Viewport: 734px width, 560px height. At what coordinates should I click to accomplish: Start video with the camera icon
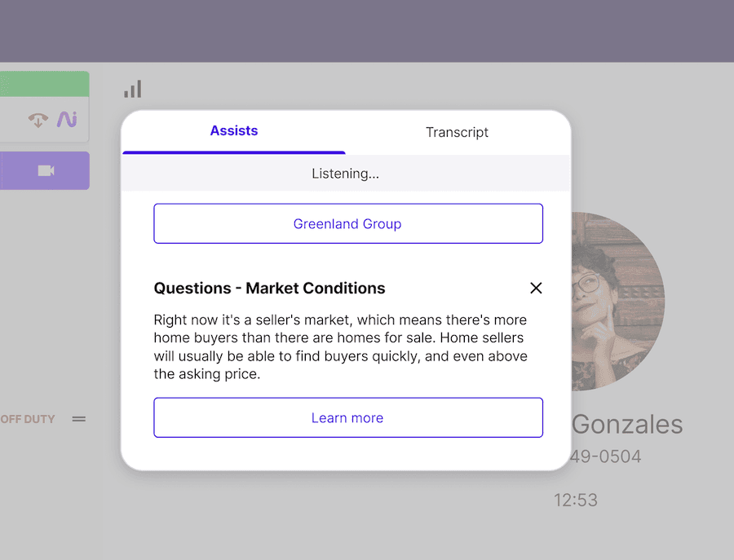click(x=45, y=170)
